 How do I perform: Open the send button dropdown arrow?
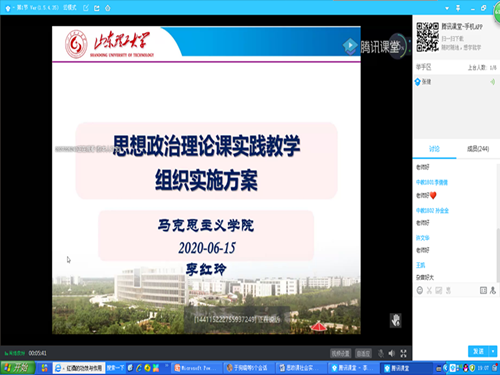click(493, 351)
